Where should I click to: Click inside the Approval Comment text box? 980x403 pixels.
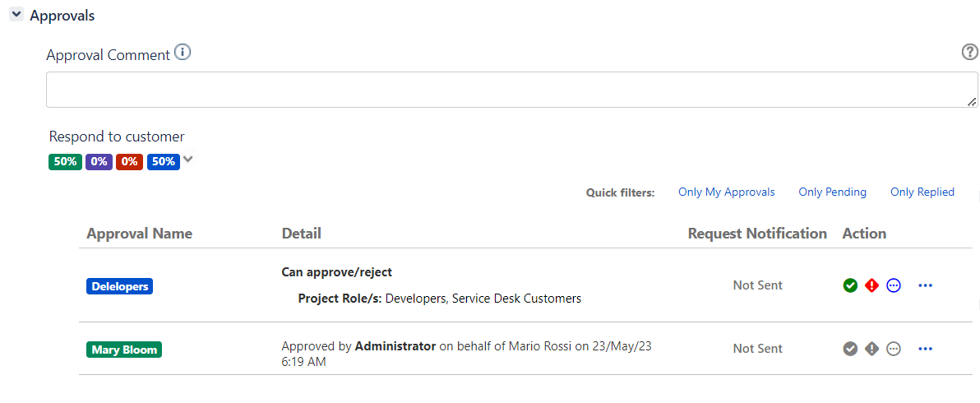click(x=512, y=90)
